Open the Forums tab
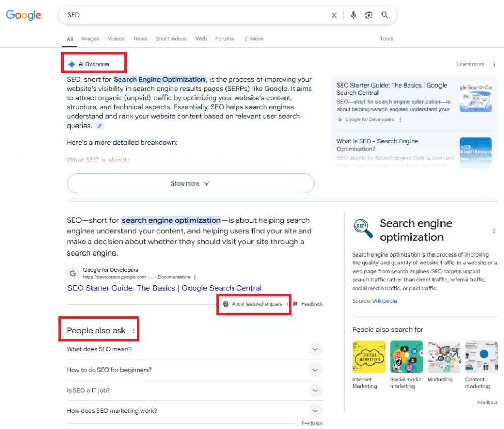504x429 pixels. pyautogui.click(x=224, y=39)
